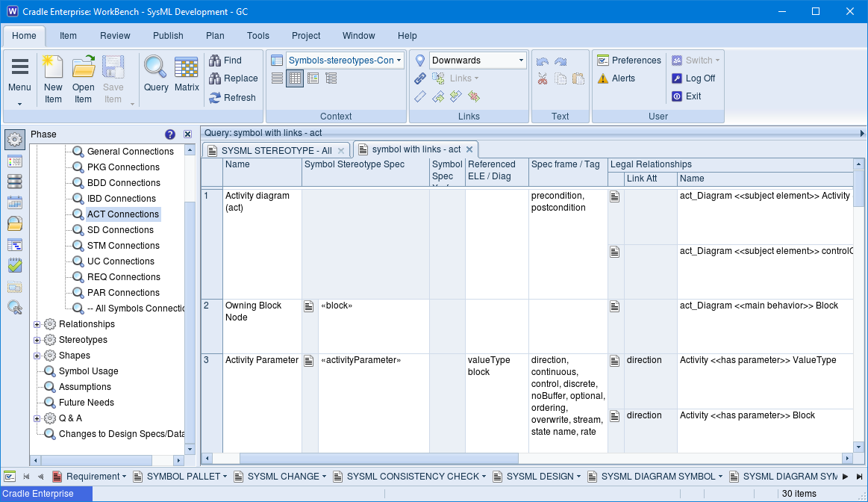The width and height of the screenshot is (868, 502).
Task: Expand the Relationships tree node
Action: (37, 324)
